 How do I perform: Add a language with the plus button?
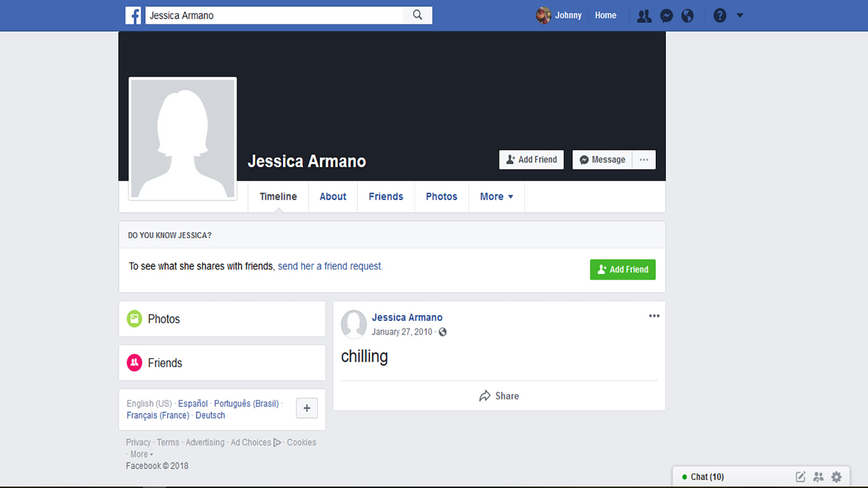[307, 408]
